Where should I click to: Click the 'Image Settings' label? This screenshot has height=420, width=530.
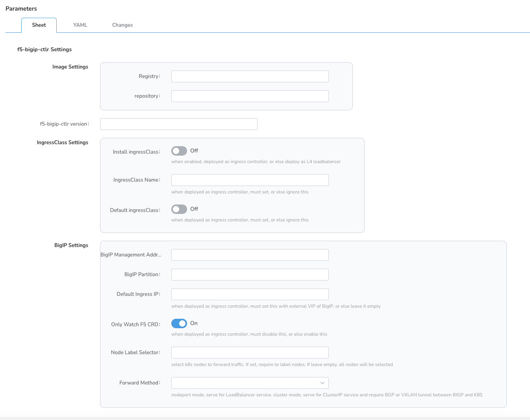tap(70, 67)
